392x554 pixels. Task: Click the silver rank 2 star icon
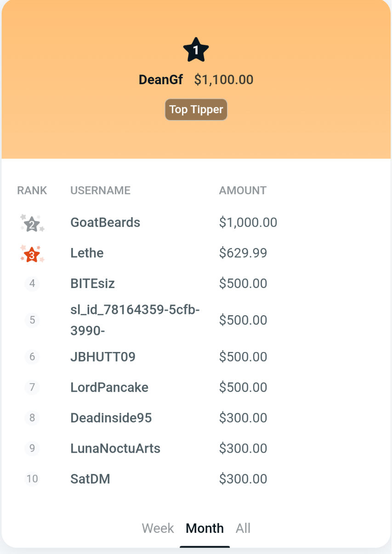tap(32, 224)
